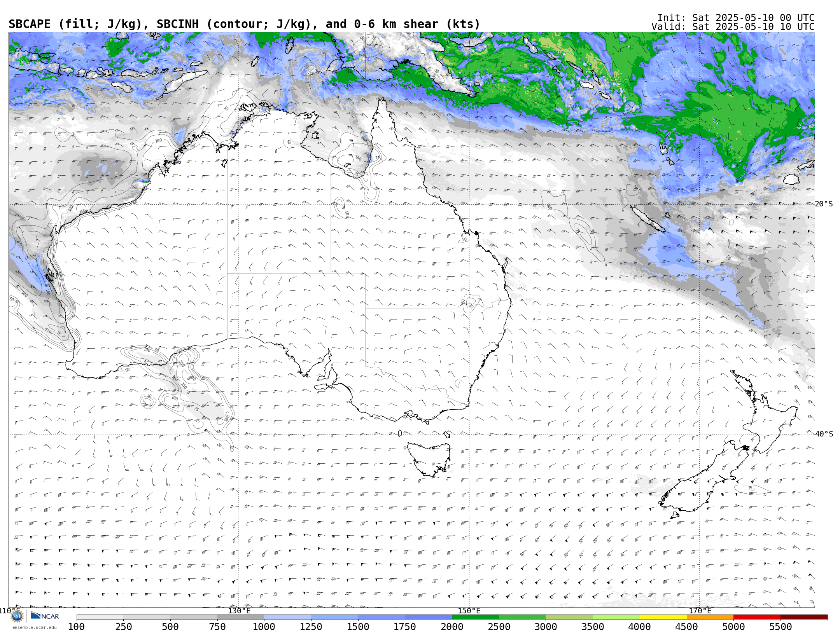Pick the dark red colorbar segment above 5500
Screen dimensions: 840x632
[804, 617]
